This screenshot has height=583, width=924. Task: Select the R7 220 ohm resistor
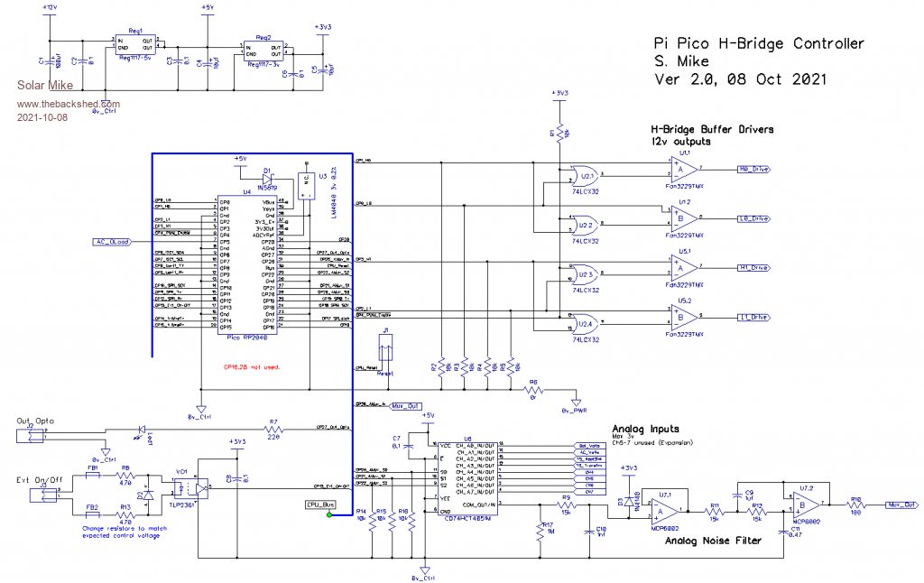pyautogui.click(x=272, y=430)
